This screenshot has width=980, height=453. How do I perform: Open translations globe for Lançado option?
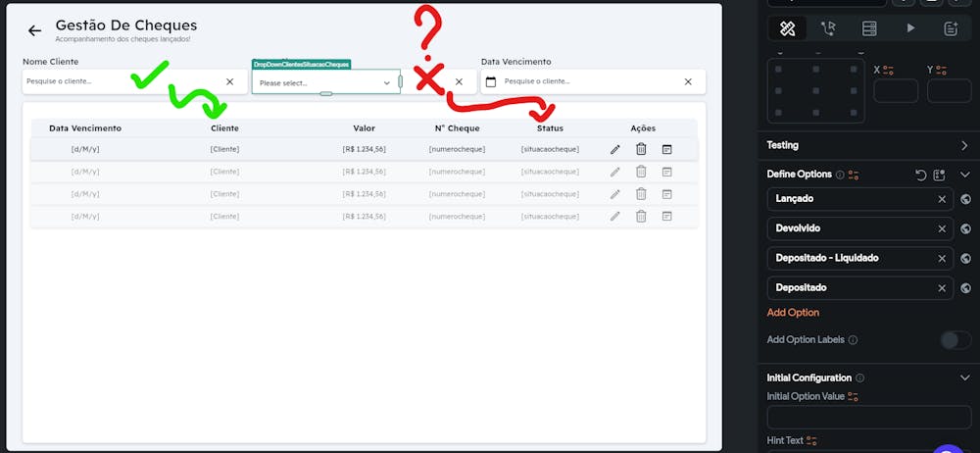click(965, 199)
